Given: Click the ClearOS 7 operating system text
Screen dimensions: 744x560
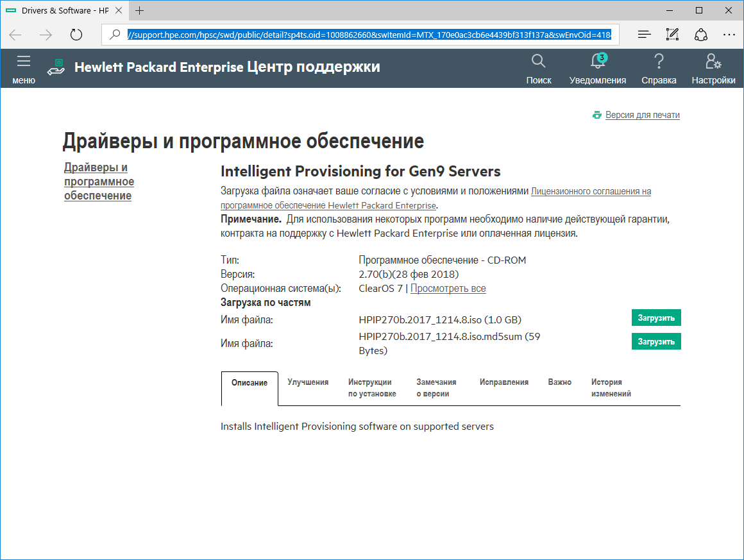Looking at the screenshot, I should (x=380, y=288).
